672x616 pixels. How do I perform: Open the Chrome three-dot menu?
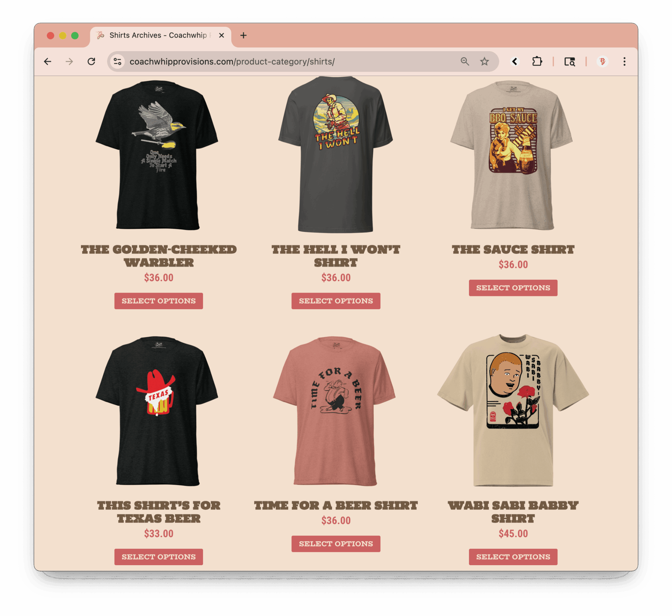[624, 62]
